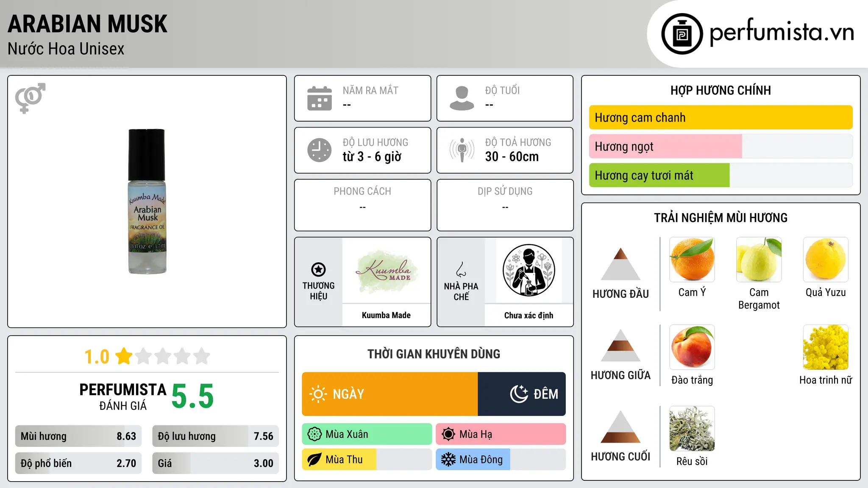Click the unisex gender symbol icon
Viewport: 868px width, 488px height.
tap(30, 98)
